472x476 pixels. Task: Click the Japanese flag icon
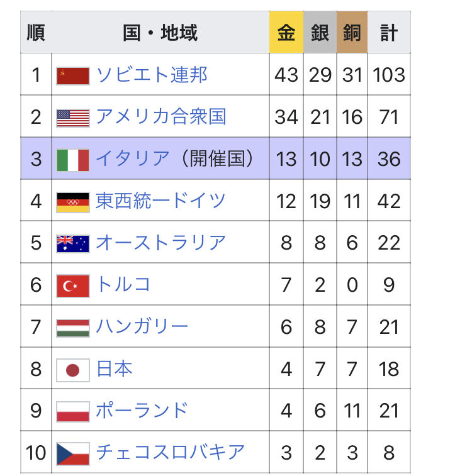(73, 369)
